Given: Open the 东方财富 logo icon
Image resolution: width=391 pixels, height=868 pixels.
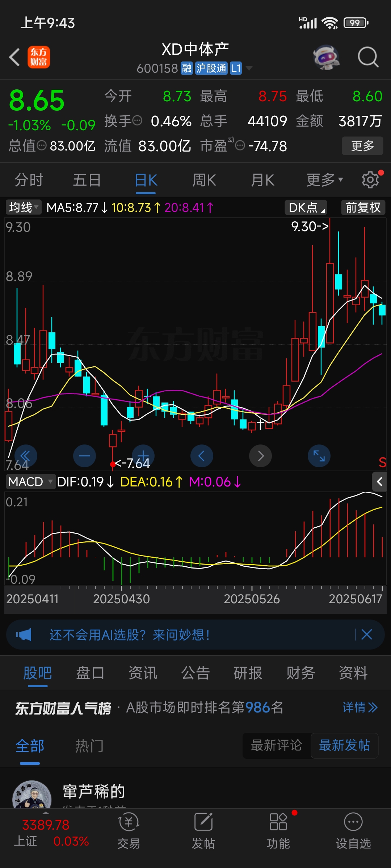Looking at the screenshot, I should [39, 57].
